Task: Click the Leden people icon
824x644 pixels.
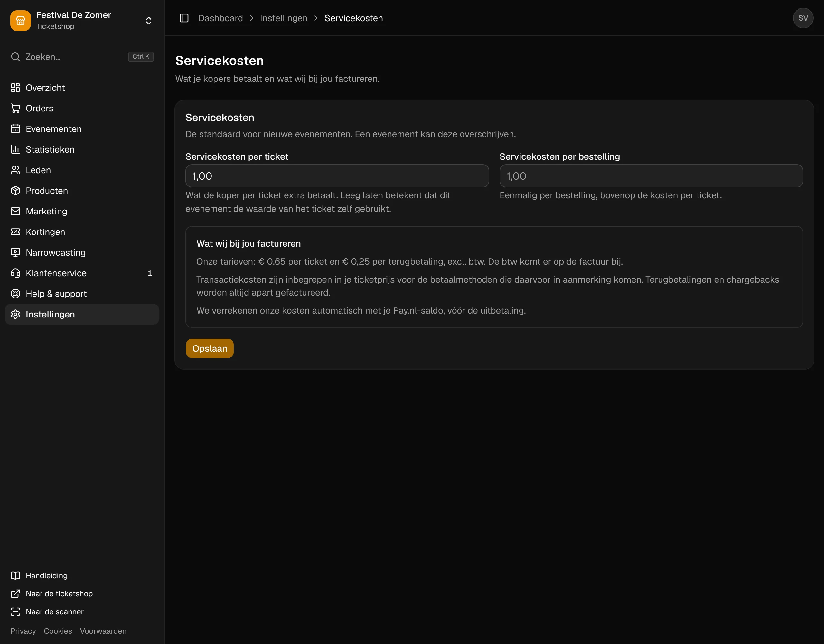Action: (15, 170)
